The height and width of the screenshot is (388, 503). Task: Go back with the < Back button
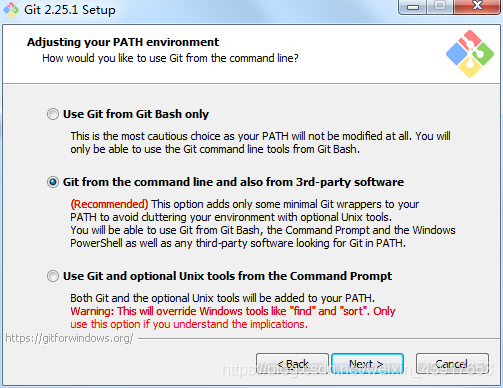click(292, 364)
